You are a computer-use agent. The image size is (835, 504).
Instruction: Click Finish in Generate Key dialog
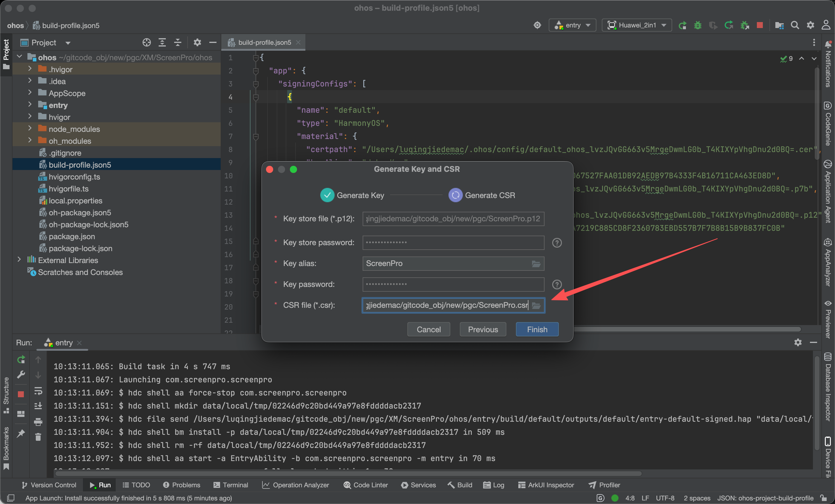click(537, 330)
